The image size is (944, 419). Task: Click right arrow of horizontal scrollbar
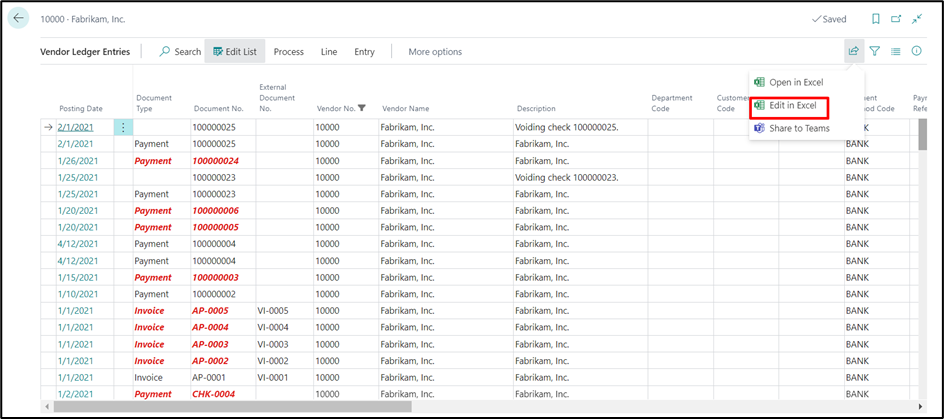click(x=921, y=406)
